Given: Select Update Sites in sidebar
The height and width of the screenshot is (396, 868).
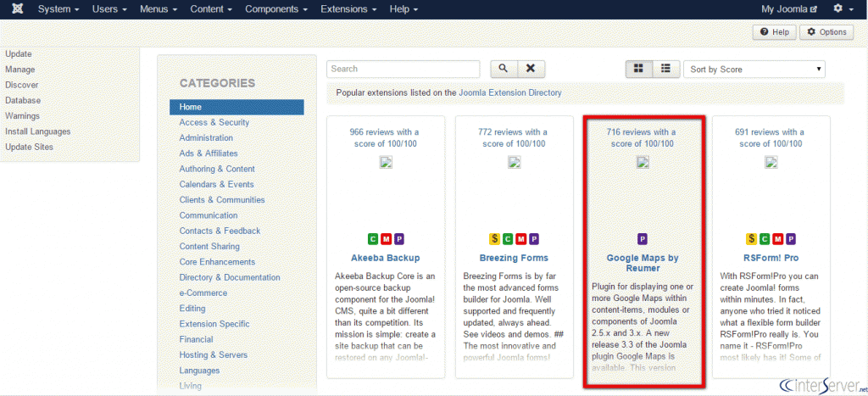Looking at the screenshot, I should [x=30, y=148].
